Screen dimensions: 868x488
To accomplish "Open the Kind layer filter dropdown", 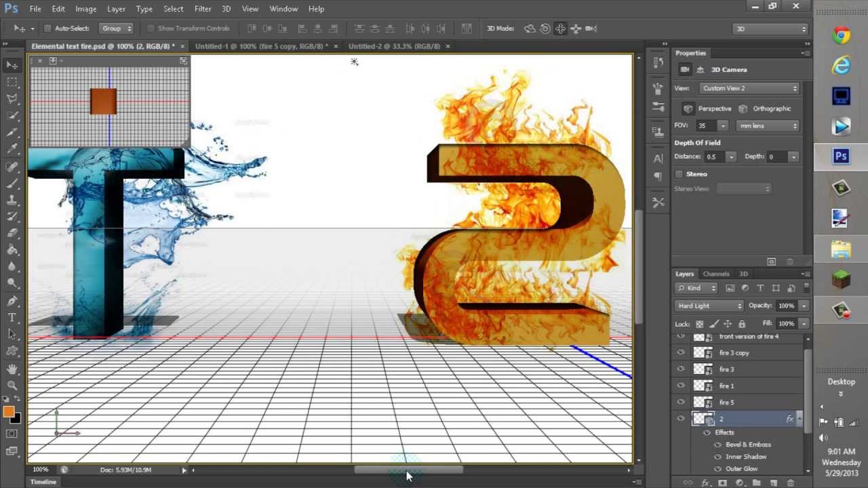I will point(697,288).
